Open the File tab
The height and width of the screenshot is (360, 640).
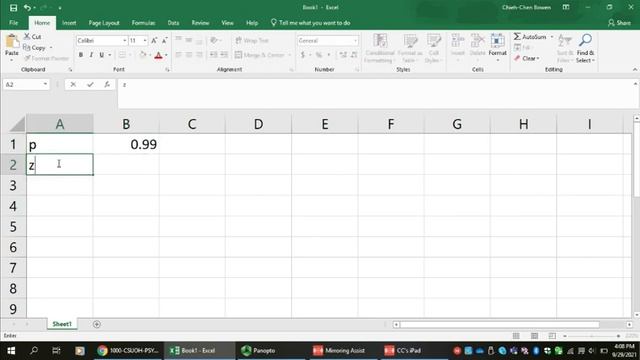[13, 23]
